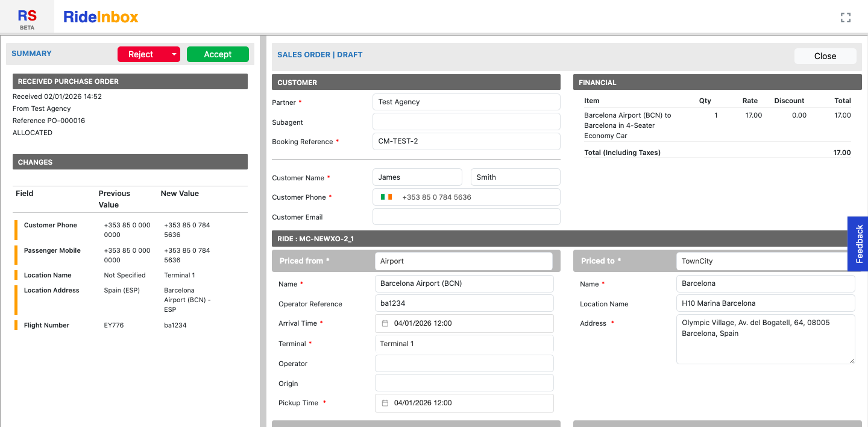Click the Booking Reference input field
Image resolution: width=868 pixels, height=427 pixels.
(466, 141)
